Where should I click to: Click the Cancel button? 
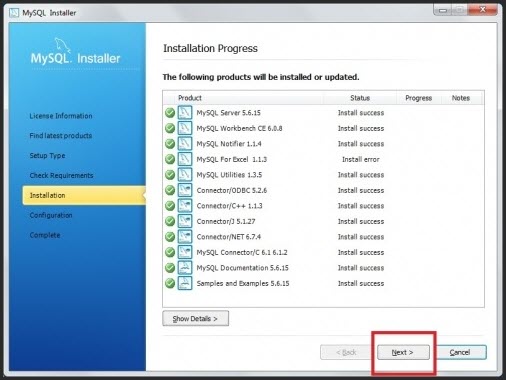(460, 352)
